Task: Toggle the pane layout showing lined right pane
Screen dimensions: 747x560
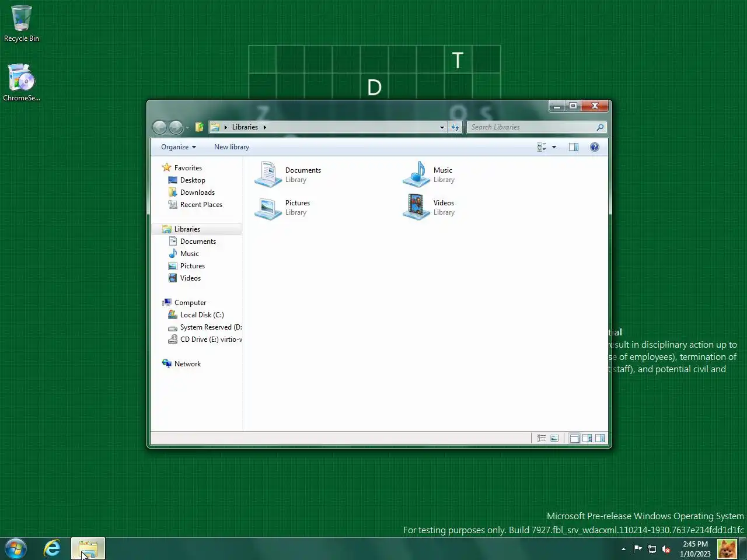Action: pos(587,438)
